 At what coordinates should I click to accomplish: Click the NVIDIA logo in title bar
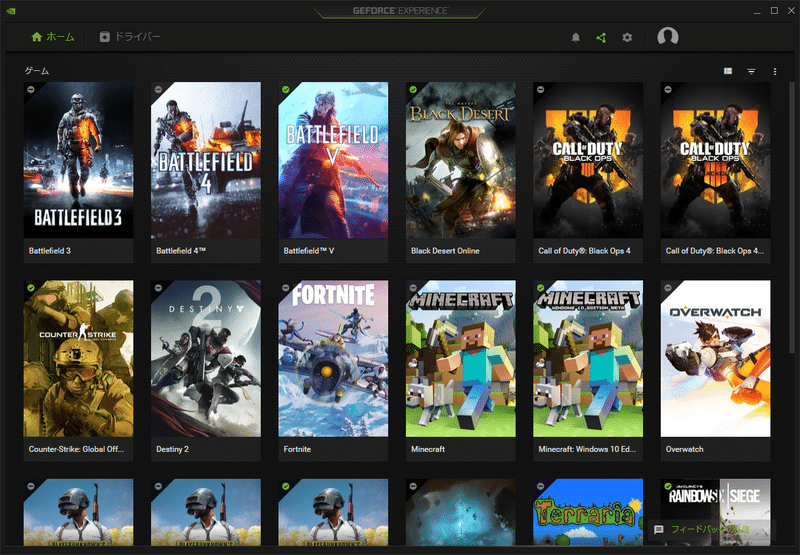click(x=10, y=10)
